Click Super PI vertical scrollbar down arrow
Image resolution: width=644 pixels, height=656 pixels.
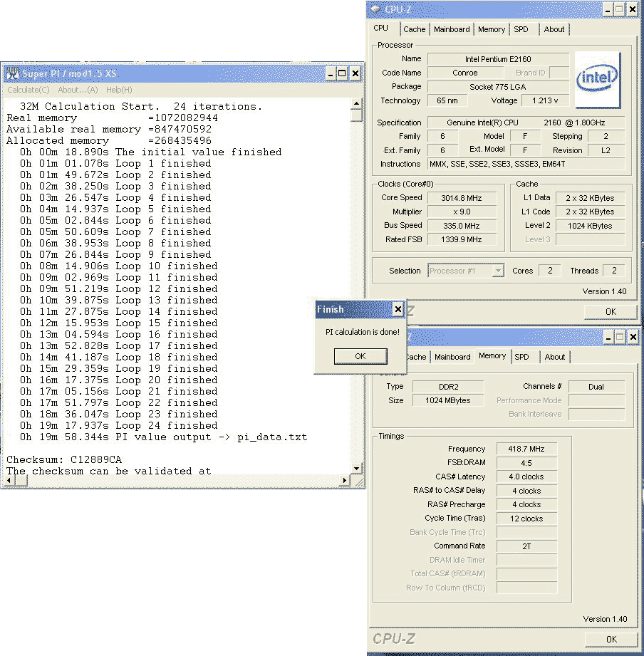356,469
